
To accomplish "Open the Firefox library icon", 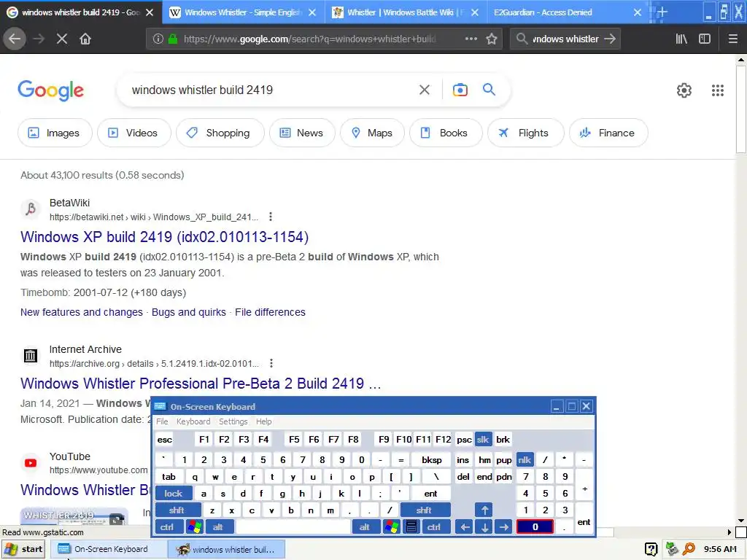I will [x=681, y=39].
